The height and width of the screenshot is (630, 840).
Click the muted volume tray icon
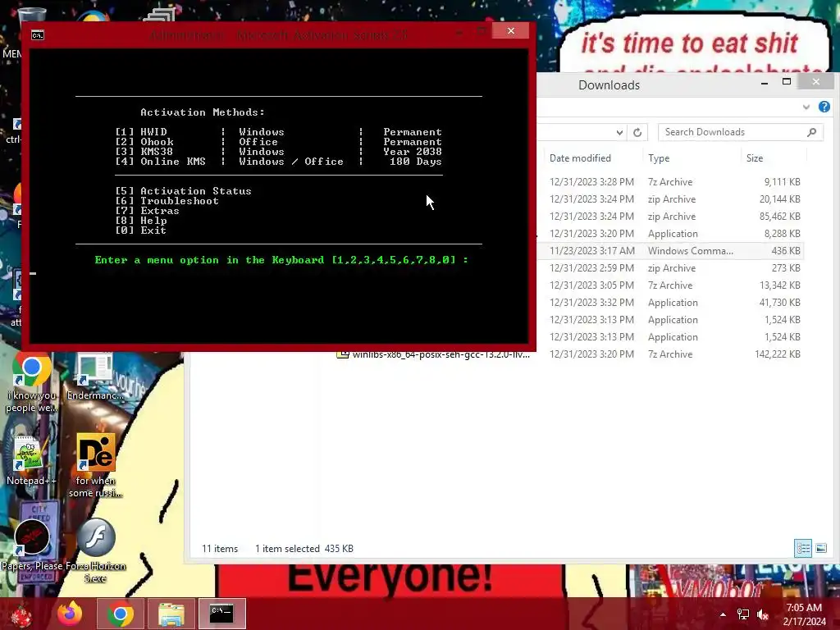tap(762, 614)
